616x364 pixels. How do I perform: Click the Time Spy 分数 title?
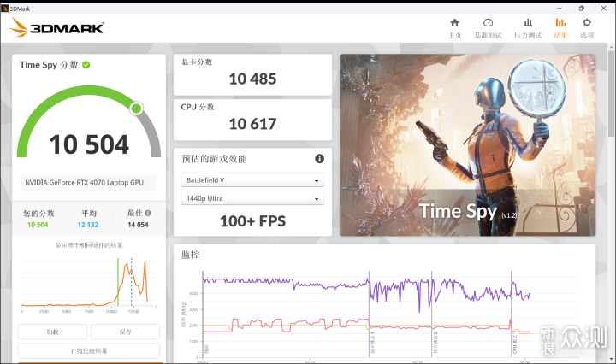(x=49, y=65)
